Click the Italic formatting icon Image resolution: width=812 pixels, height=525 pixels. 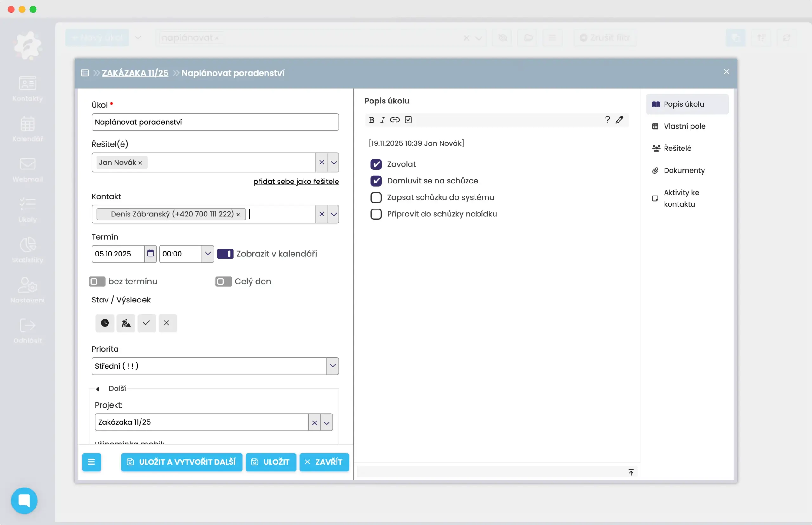coord(383,120)
